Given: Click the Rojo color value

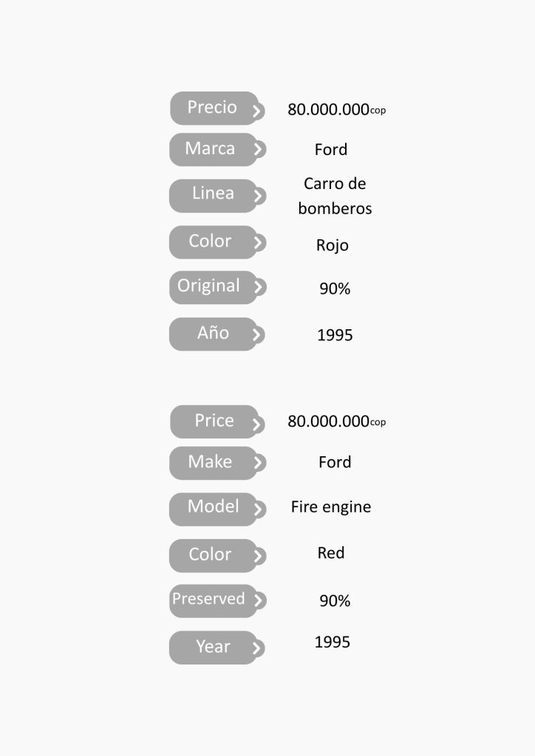Looking at the screenshot, I should pyautogui.click(x=333, y=245).
